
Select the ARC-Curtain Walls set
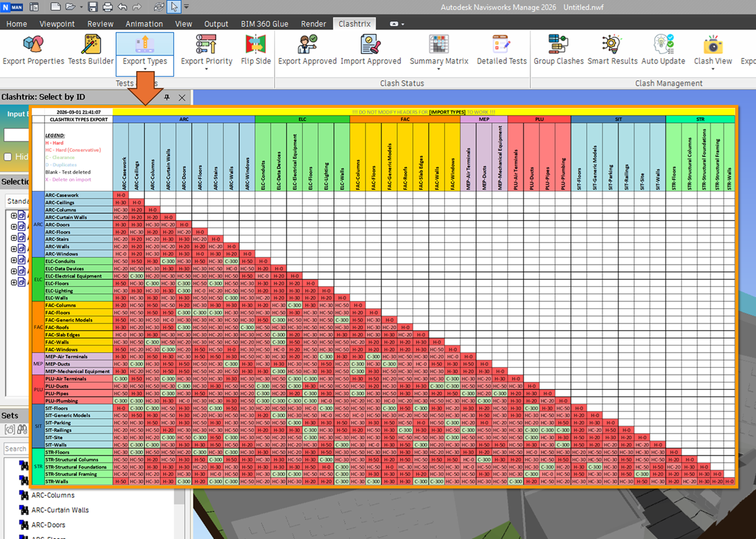tap(60, 510)
